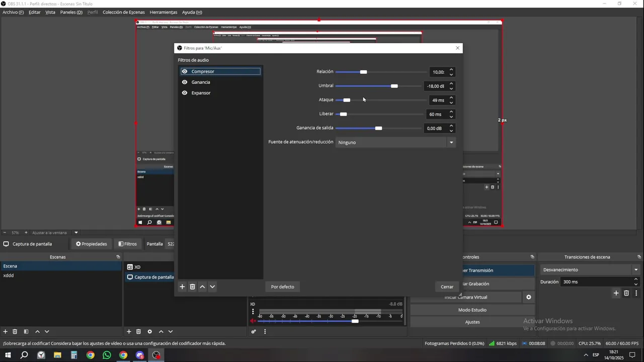Remove transition with trash icon in Transiciones panel
The width and height of the screenshot is (644, 362).
pyautogui.click(x=626, y=293)
